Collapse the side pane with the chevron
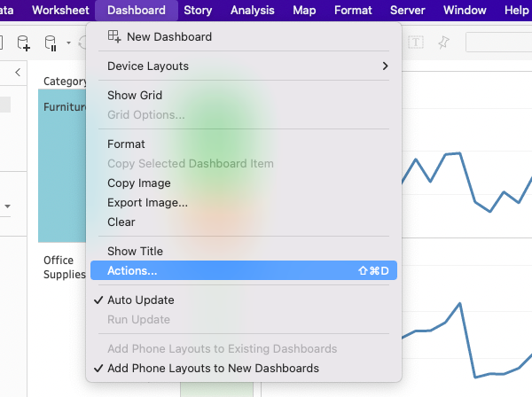This screenshot has width=532, height=397. click(18, 73)
